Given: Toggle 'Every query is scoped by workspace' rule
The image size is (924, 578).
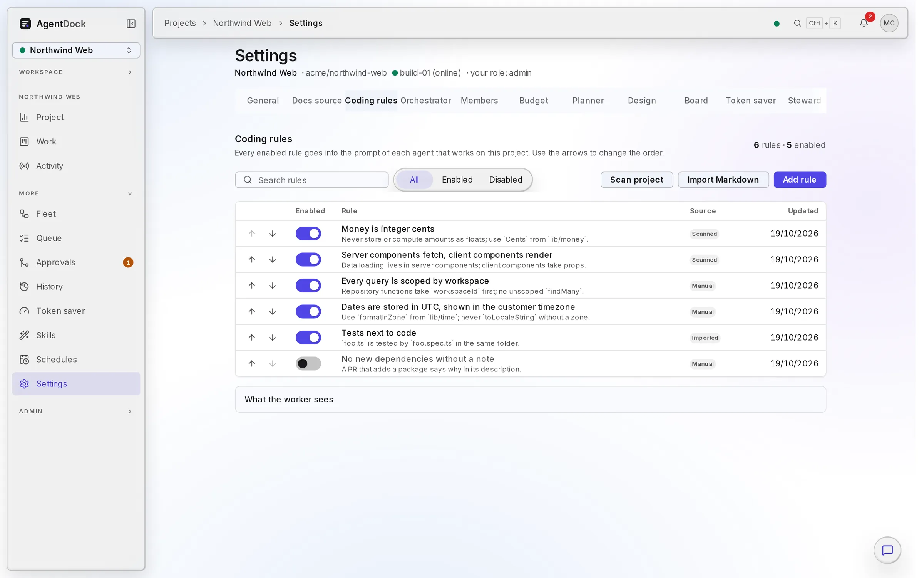Looking at the screenshot, I should tap(308, 286).
